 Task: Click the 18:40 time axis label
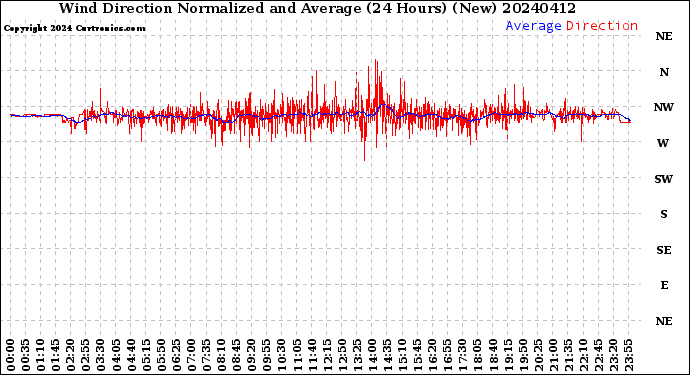[492, 355]
